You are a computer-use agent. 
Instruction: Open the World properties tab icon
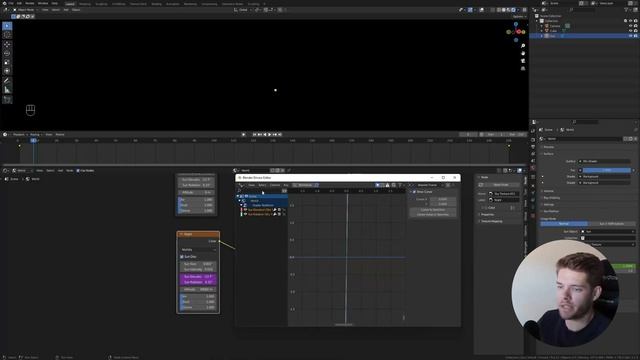coord(533,168)
